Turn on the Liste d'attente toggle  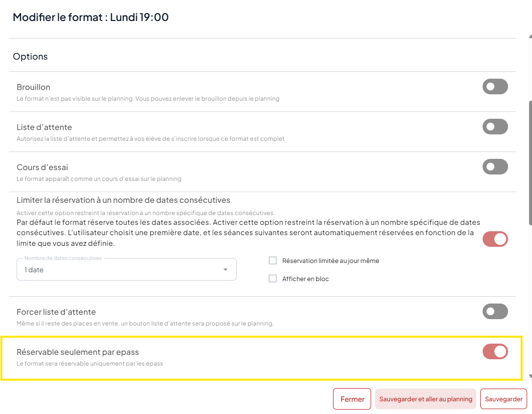click(x=495, y=127)
